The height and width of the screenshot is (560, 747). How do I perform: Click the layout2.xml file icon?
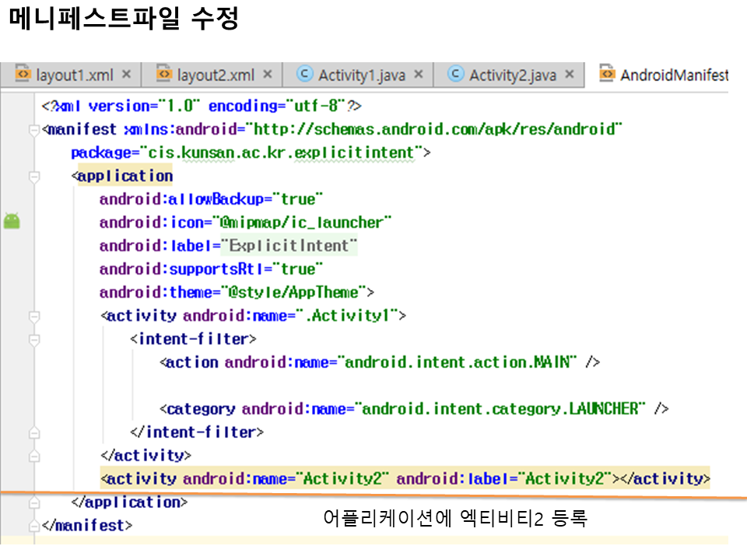[x=164, y=75]
